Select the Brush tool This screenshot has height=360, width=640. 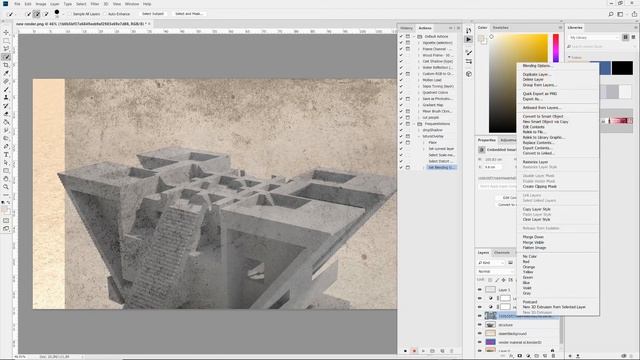(x=6, y=89)
